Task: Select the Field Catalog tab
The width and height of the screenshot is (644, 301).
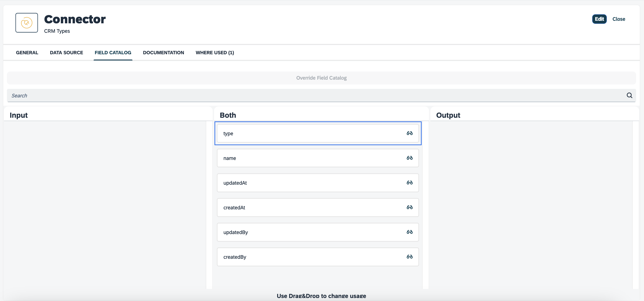Action: coord(113,53)
